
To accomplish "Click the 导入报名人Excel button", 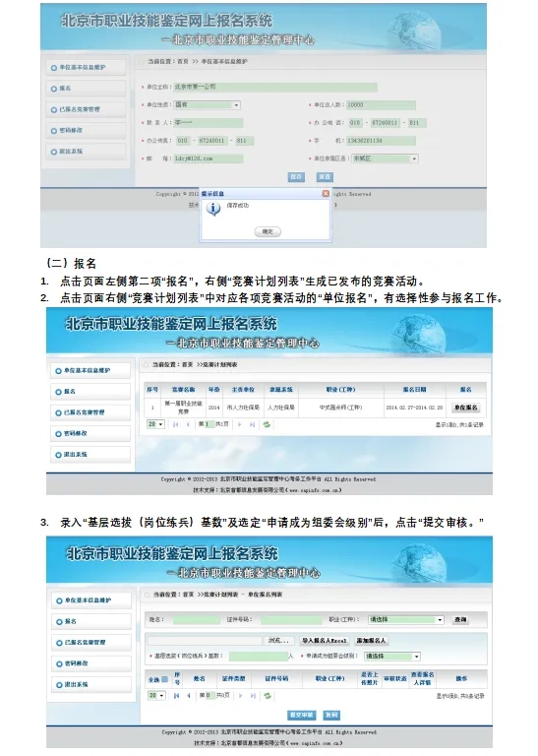I will tap(325, 641).
